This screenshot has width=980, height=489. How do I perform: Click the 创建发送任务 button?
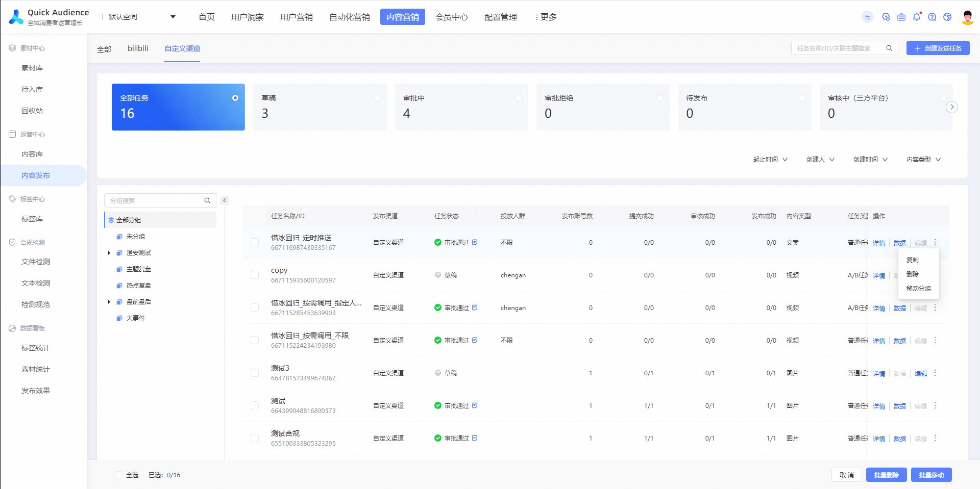click(x=938, y=48)
